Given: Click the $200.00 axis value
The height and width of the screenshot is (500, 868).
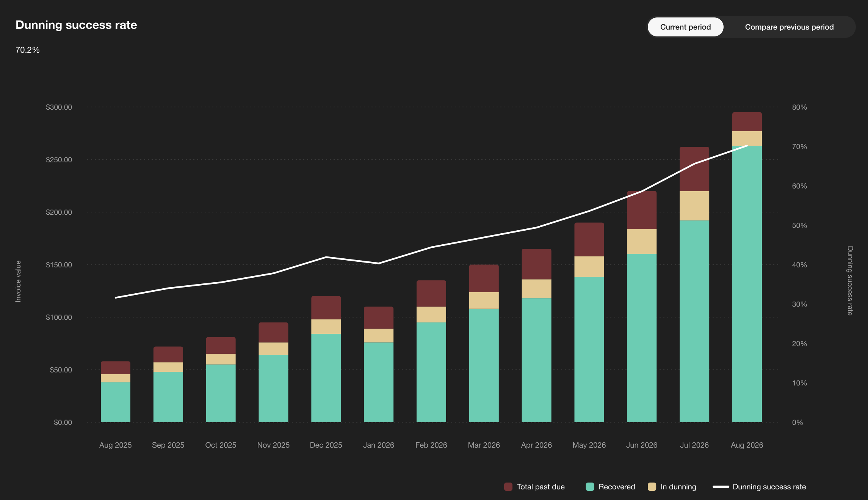Looking at the screenshot, I should point(59,212).
